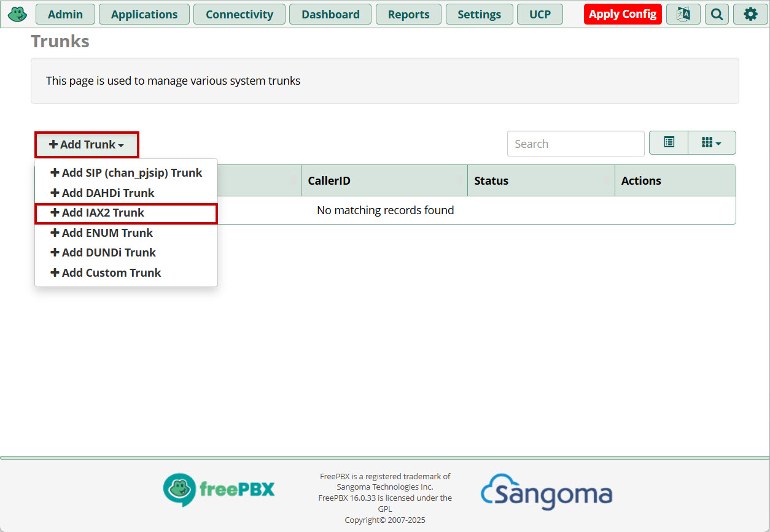The width and height of the screenshot is (770, 532).
Task: Open the gear settings icon
Action: pos(750,14)
